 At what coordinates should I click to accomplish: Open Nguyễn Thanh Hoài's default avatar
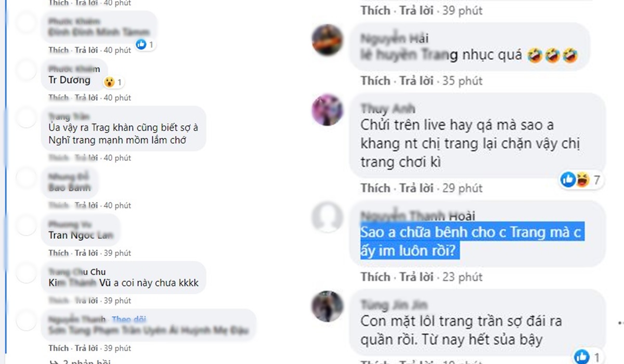[327, 217]
